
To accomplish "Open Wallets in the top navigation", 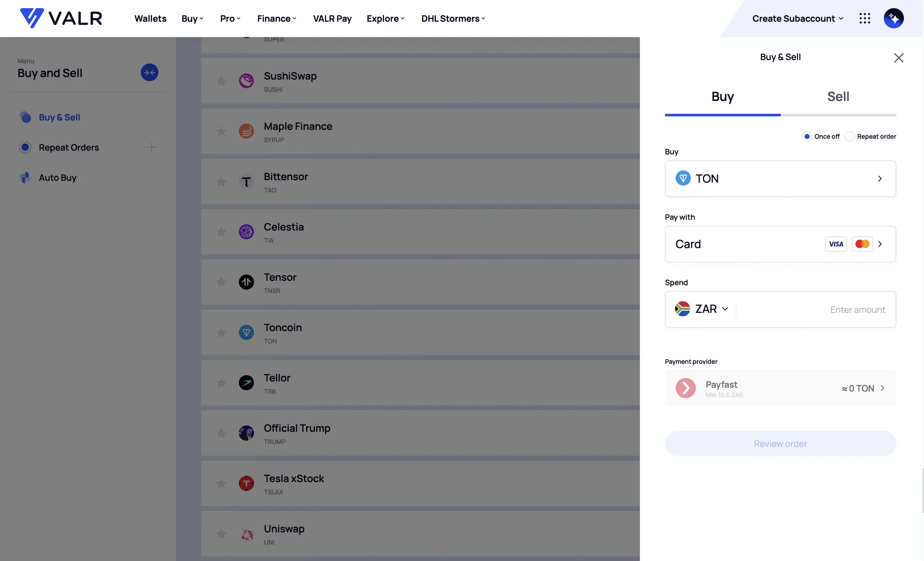I will 150,18.
